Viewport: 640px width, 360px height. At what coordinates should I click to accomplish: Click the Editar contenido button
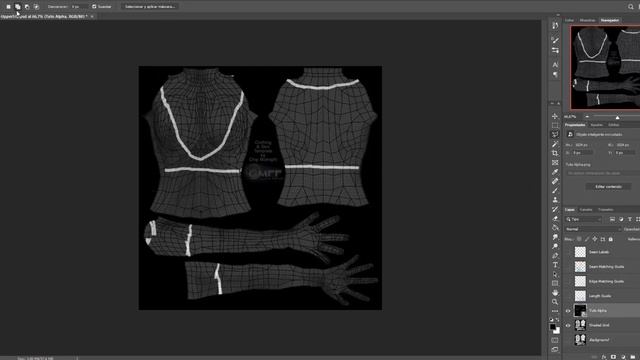608,187
